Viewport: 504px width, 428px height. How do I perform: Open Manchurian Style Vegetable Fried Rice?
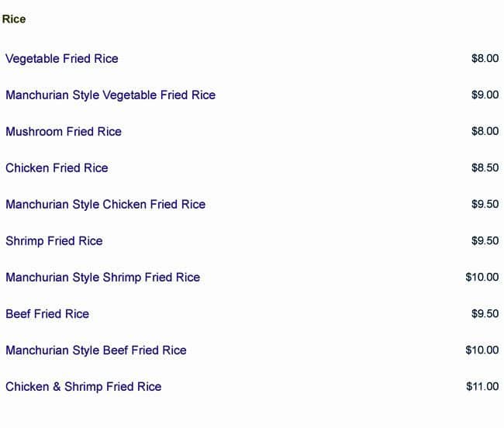pyautogui.click(x=110, y=95)
